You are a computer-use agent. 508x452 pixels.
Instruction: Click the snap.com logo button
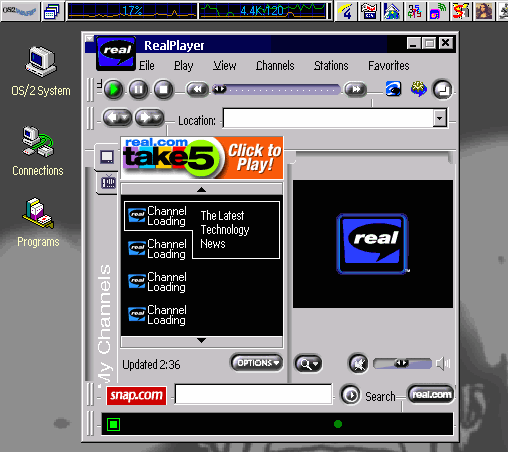(x=136, y=395)
